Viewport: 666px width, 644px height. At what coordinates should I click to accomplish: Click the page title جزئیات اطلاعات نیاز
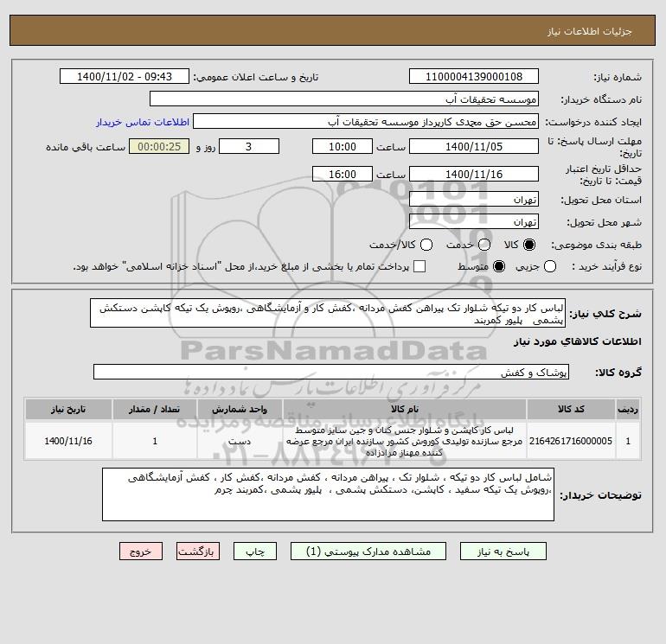(x=590, y=31)
